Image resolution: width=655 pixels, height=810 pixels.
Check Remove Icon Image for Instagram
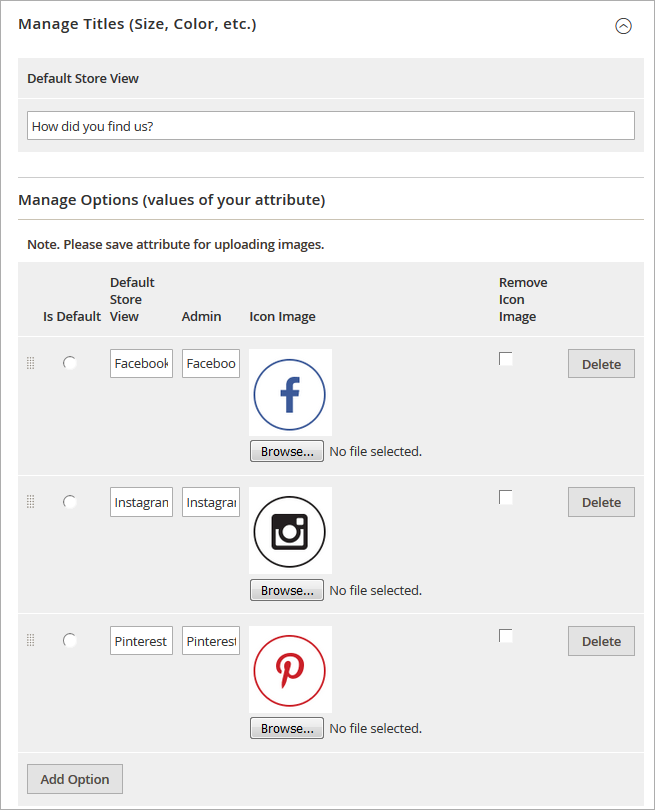click(506, 497)
